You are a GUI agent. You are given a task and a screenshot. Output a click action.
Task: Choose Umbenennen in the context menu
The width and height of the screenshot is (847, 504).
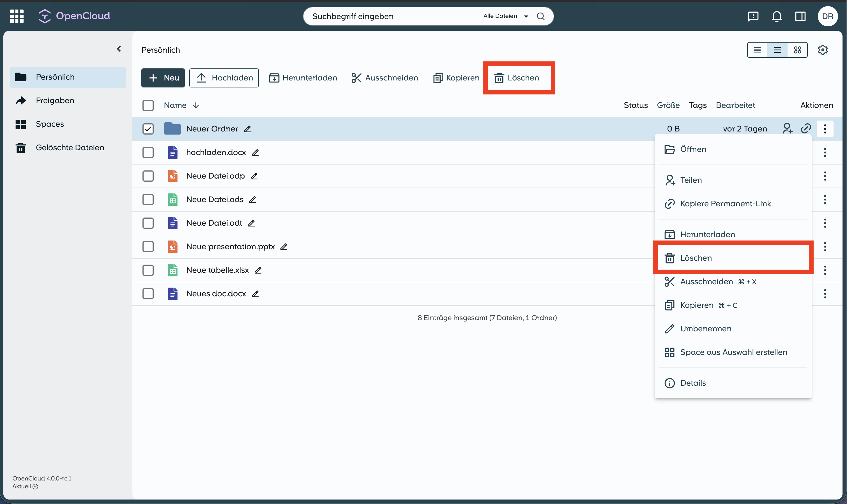tap(705, 329)
